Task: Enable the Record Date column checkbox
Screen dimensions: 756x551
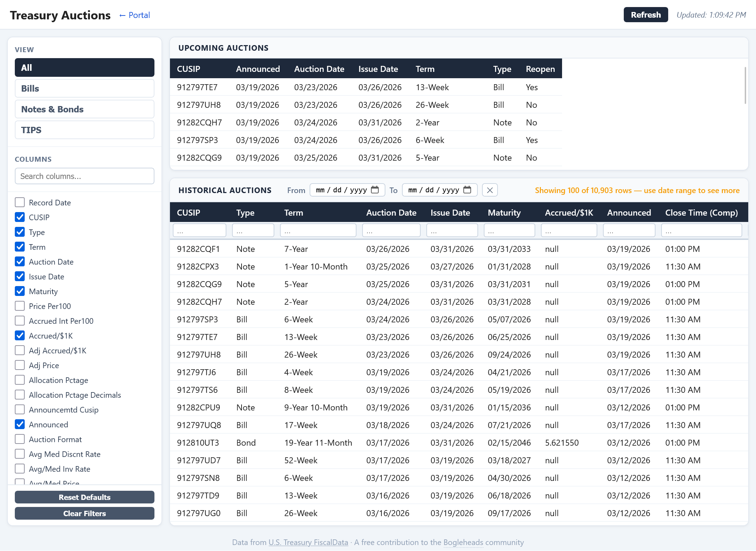Action: 20,203
